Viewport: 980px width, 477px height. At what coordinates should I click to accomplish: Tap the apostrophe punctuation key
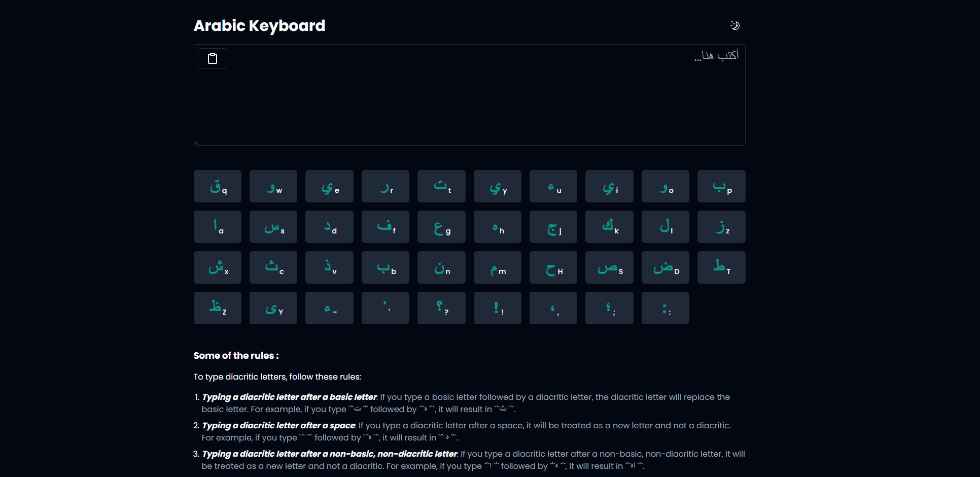[386, 308]
